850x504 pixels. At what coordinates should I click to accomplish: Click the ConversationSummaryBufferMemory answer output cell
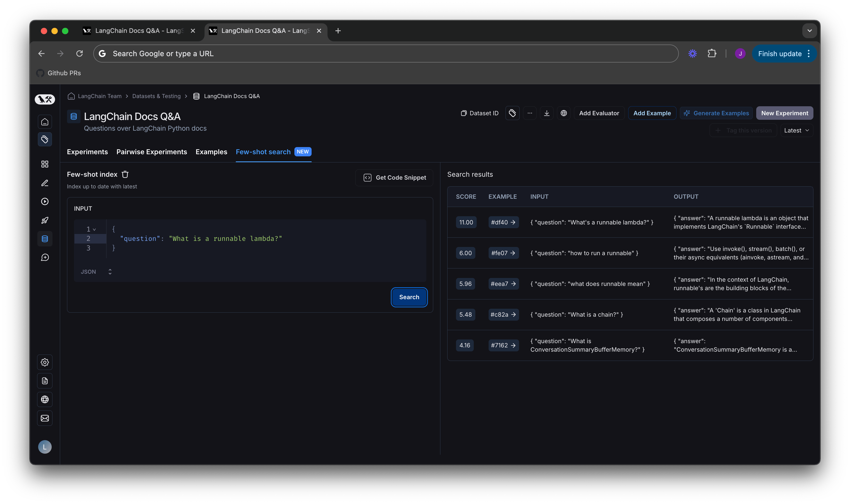pos(735,345)
